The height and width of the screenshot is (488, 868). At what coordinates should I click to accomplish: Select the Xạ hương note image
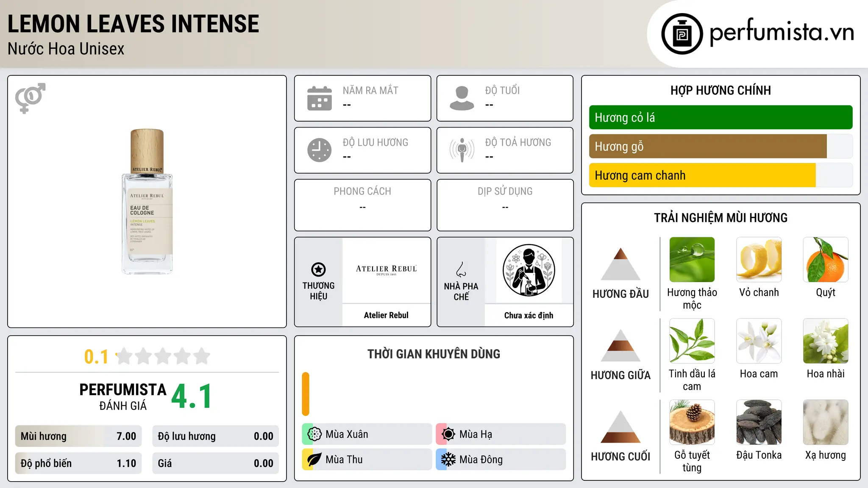pos(826,422)
